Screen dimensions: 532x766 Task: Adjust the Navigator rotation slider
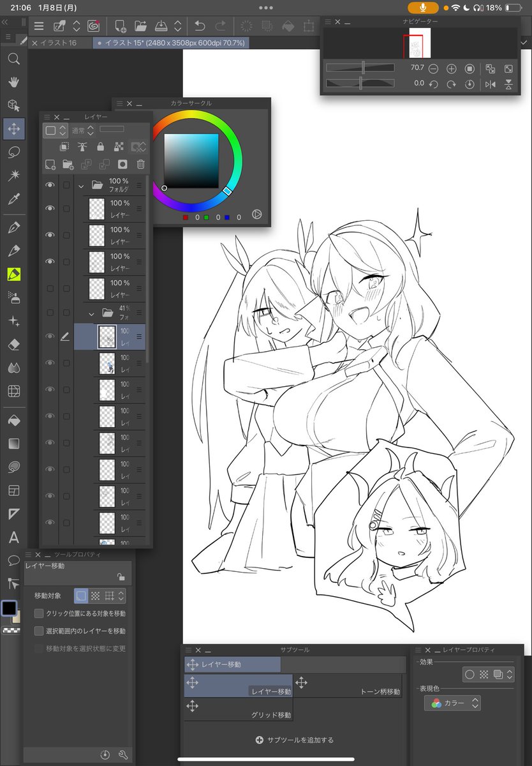pyautogui.click(x=360, y=83)
